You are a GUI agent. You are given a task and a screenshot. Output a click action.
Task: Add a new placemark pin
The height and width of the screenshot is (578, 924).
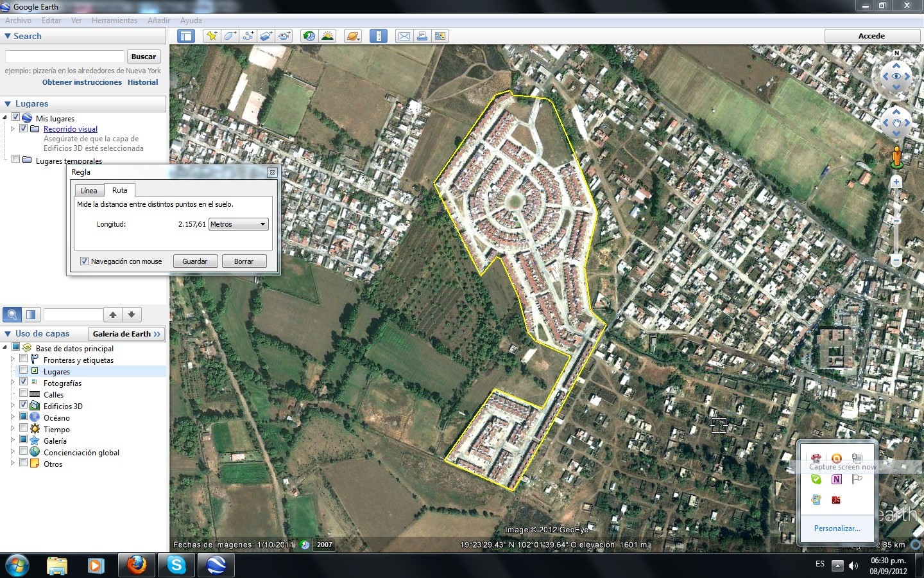[211, 36]
